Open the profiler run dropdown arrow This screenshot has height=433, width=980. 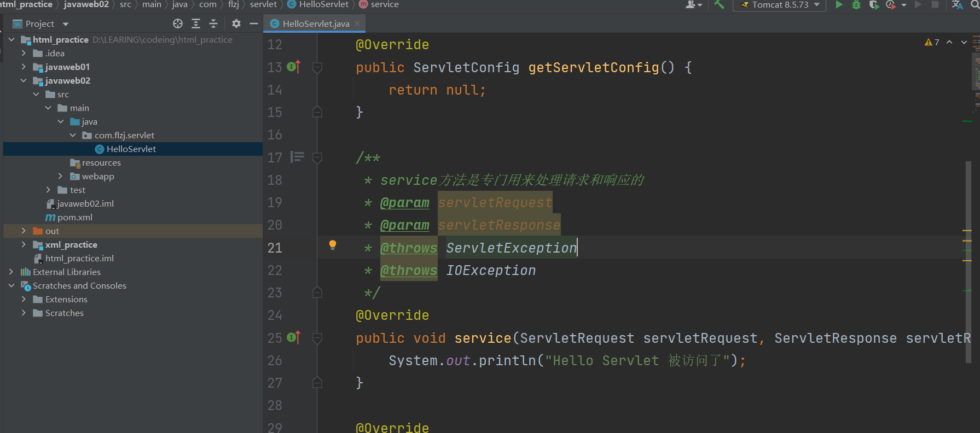coord(904,5)
